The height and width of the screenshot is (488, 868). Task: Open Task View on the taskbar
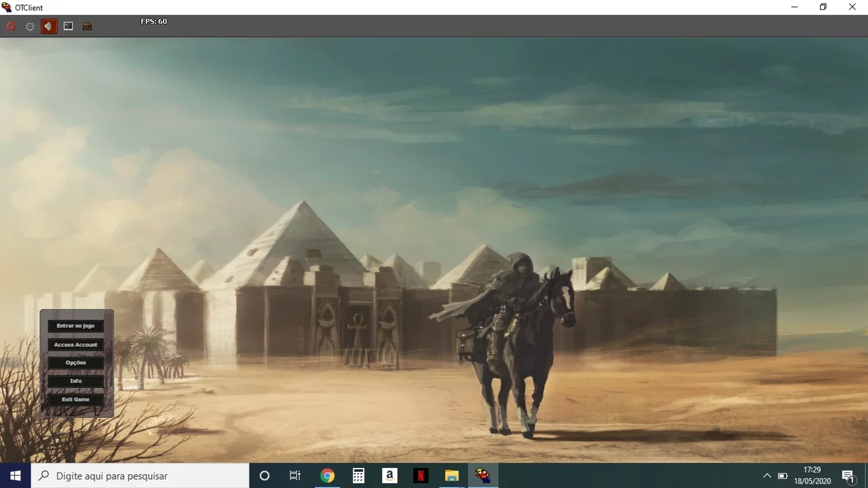pyautogui.click(x=295, y=476)
